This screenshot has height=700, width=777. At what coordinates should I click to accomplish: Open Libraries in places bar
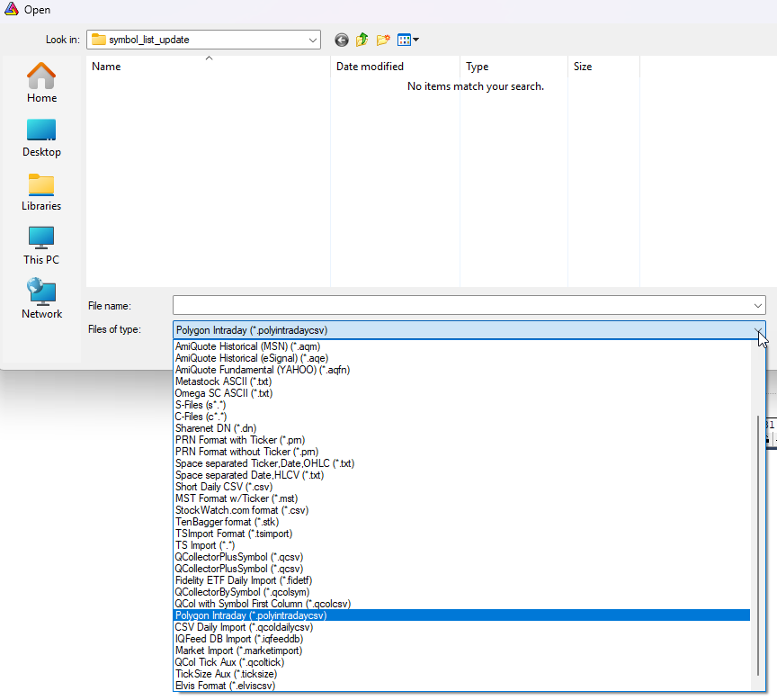(41, 191)
